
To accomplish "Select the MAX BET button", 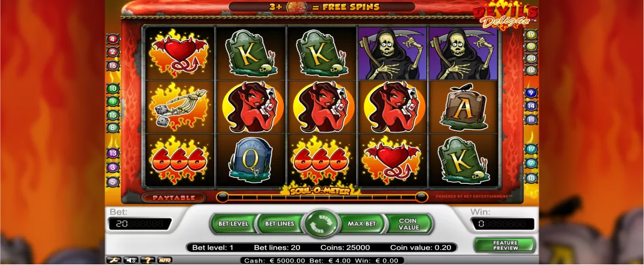I will [x=362, y=224].
